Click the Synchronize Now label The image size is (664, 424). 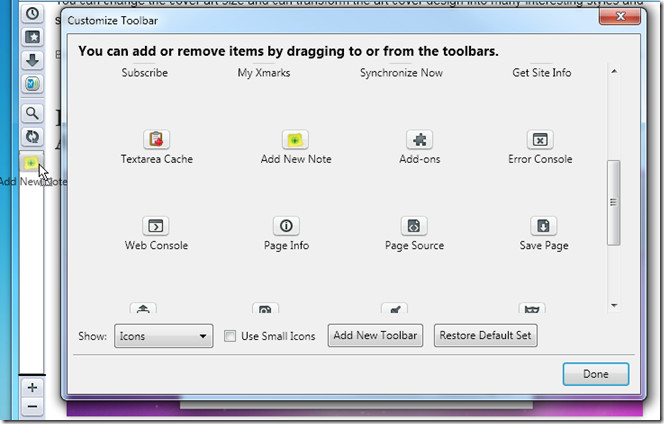(401, 73)
